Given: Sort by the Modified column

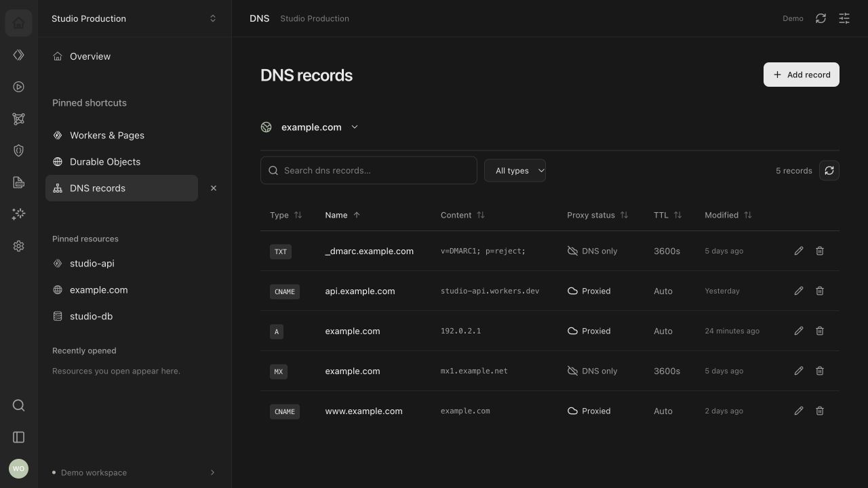Looking at the screenshot, I should [x=728, y=215].
